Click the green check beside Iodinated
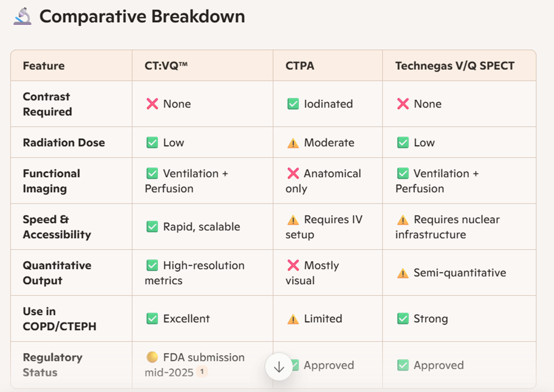The height and width of the screenshot is (392, 554). [293, 104]
